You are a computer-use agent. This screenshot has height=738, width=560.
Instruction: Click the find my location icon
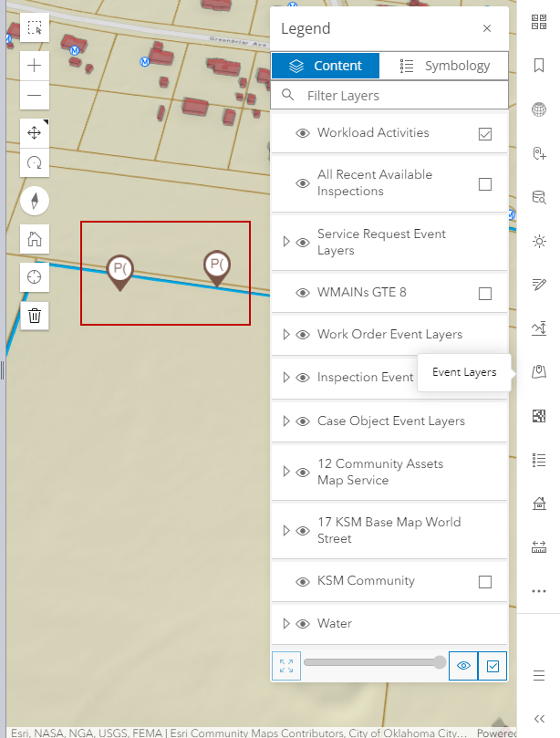tap(35, 277)
